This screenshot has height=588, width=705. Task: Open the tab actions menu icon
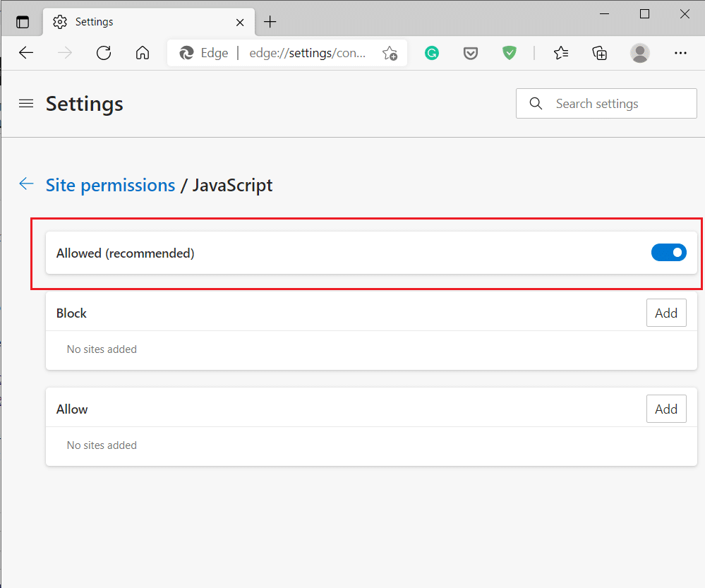[22, 21]
